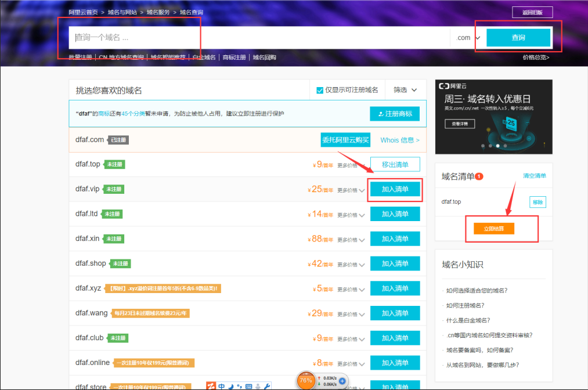Expand 更多价格 for dfaf.xin
588x390 pixels.
tap(351, 240)
